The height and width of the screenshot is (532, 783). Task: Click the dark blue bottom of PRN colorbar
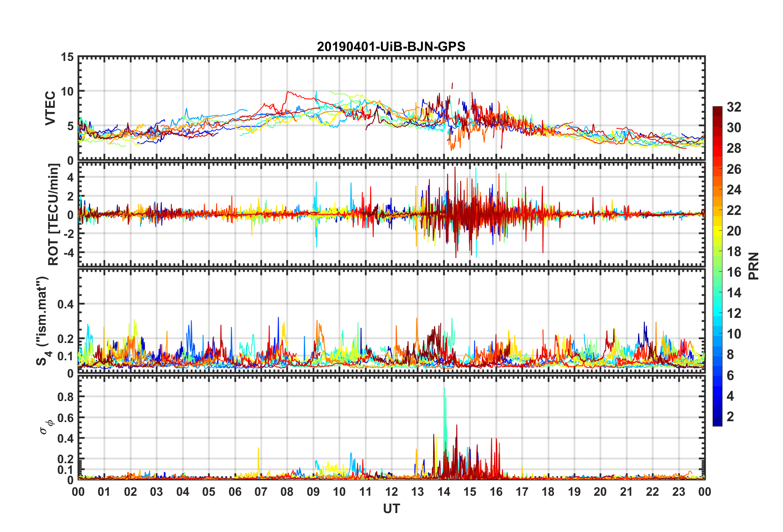coord(718,422)
